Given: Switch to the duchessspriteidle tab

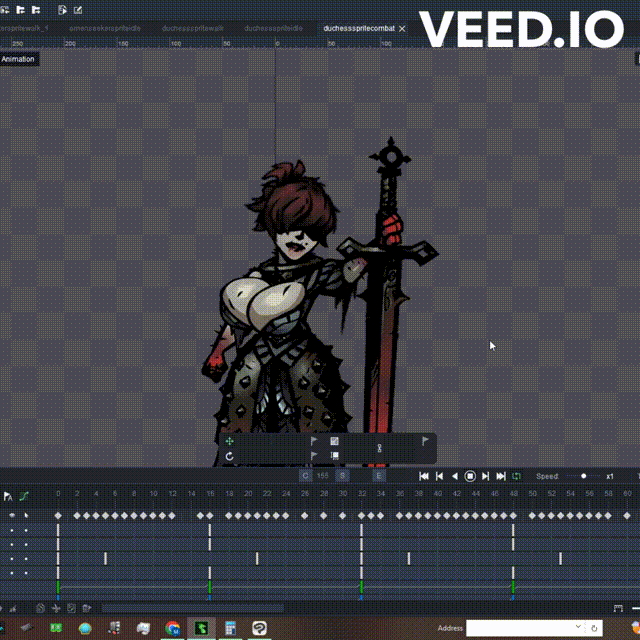Looking at the screenshot, I should (273, 29).
